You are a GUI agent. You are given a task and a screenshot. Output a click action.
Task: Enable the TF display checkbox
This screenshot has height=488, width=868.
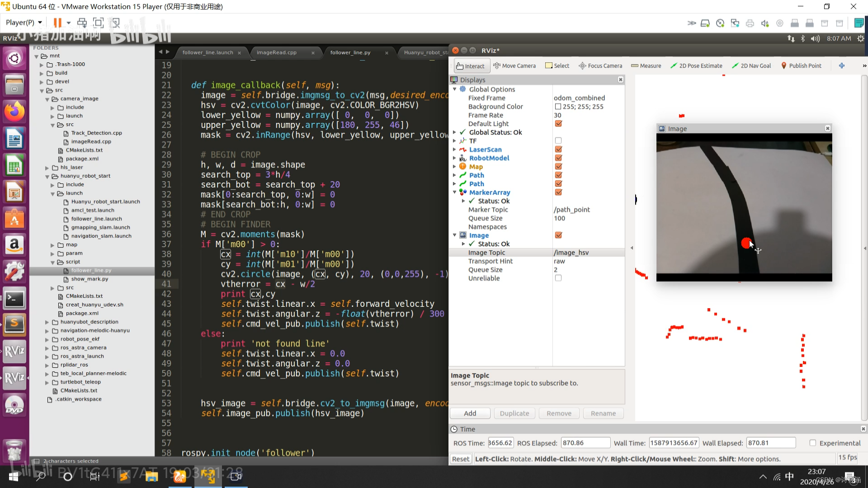tap(558, 141)
